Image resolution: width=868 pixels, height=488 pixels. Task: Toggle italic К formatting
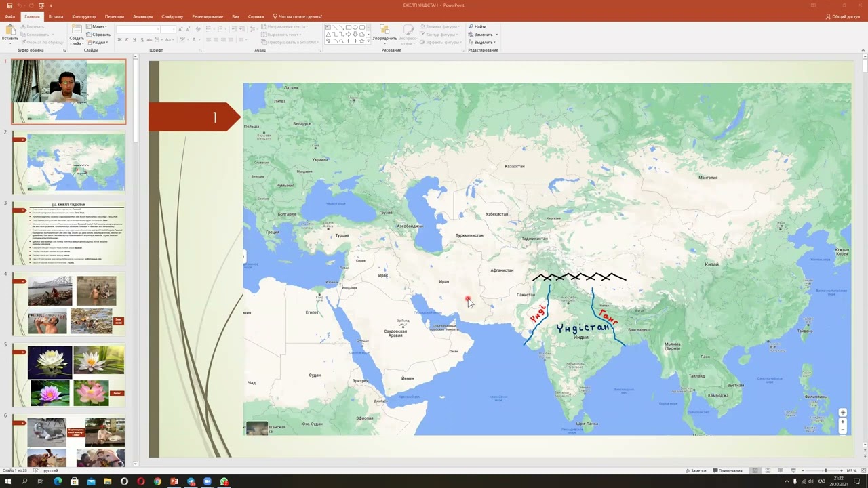pos(127,39)
